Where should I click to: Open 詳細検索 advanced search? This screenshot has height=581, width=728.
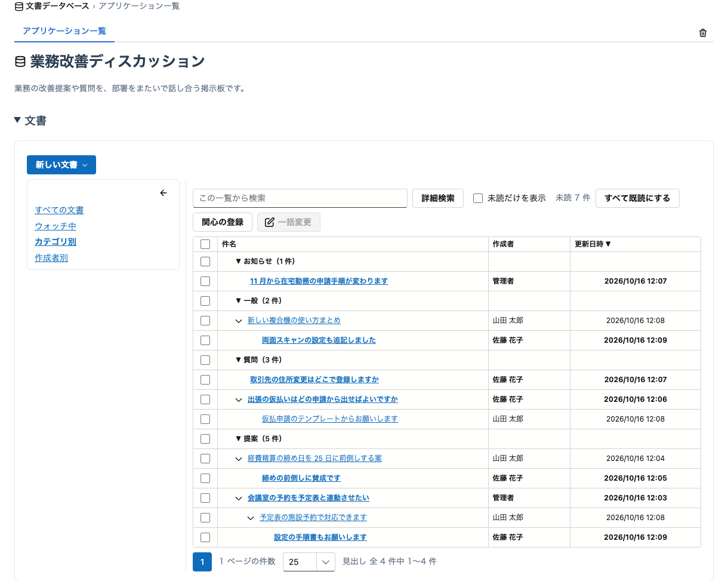point(438,198)
